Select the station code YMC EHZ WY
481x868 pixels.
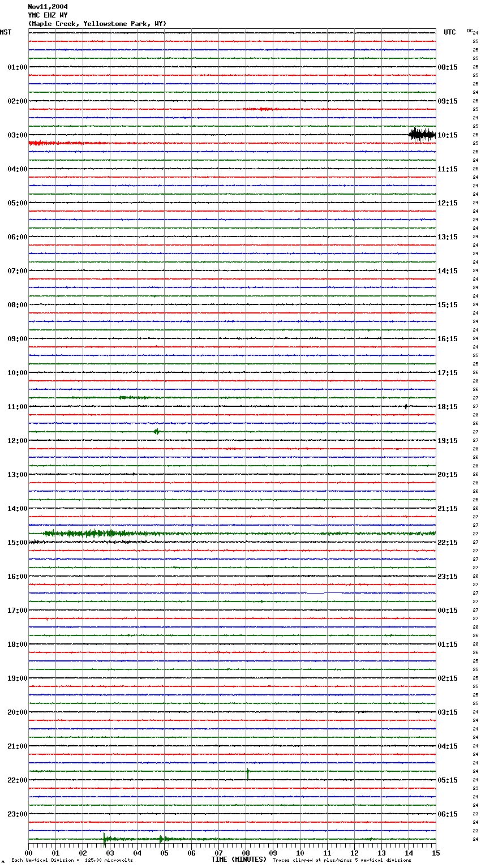(x=48, y=15)
